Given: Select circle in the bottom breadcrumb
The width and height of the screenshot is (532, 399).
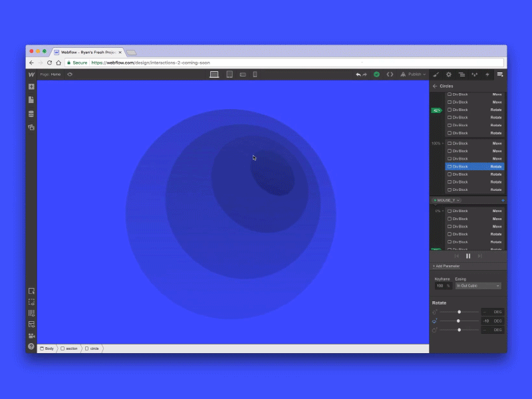Looking at the screenshot, I should [93, 348].
